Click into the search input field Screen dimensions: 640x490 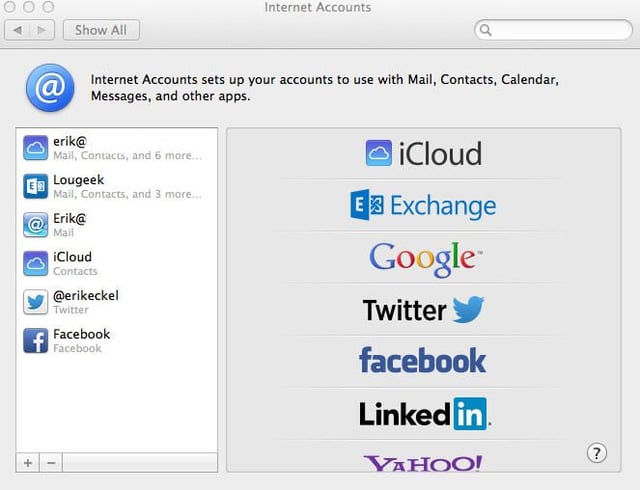click(553, 30)
